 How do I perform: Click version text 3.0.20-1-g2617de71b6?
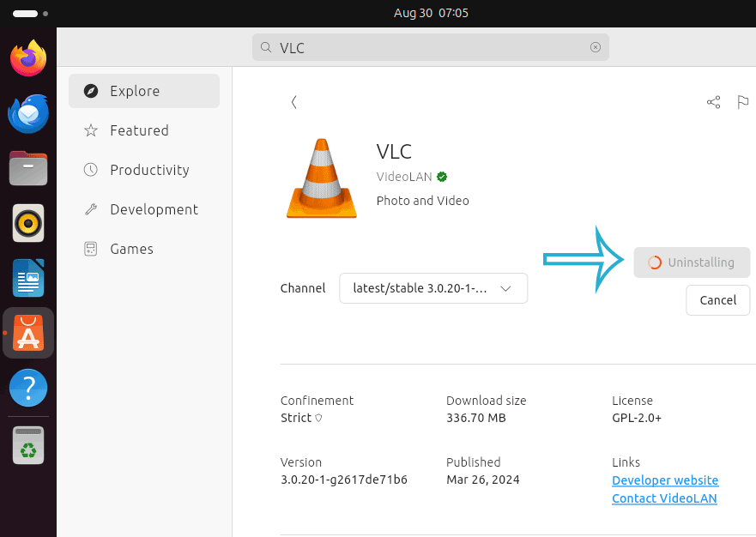coord(344,480)
